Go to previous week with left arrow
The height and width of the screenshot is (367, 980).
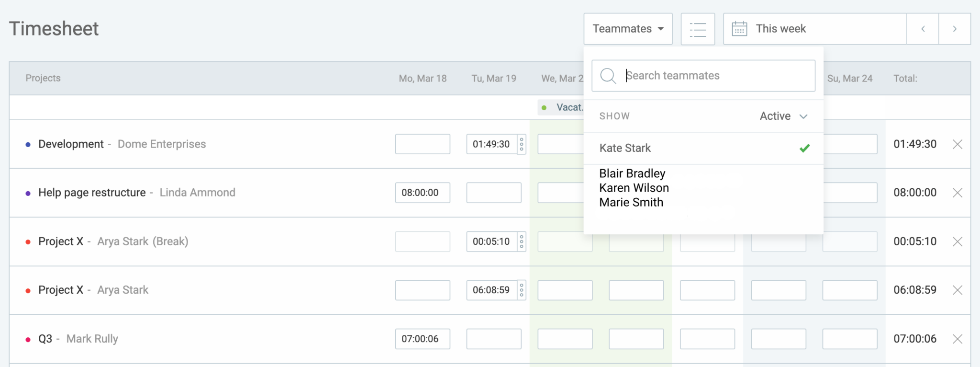tap(923, 29)
